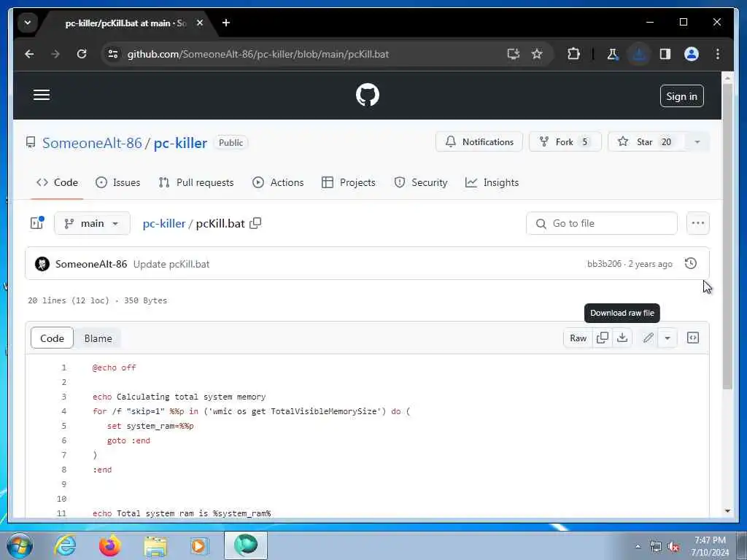This screenshot has width=747, height=560.
Task: Download the raw file
Action: (622, 338)
